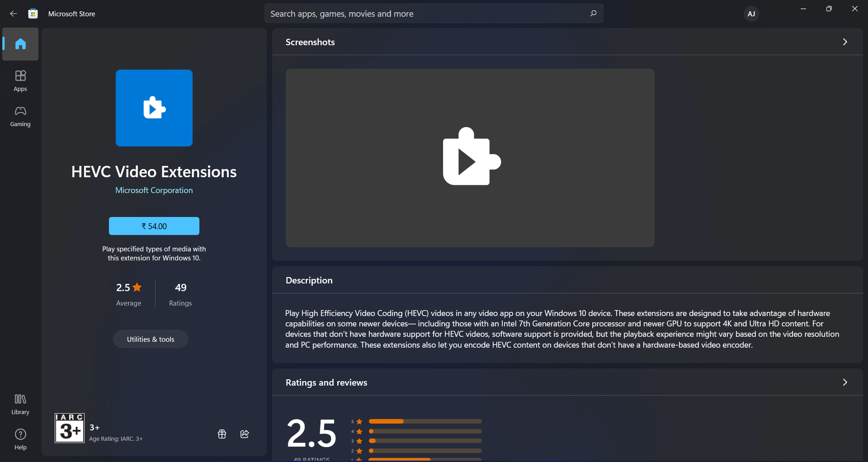This screenshot has height=462, width=868.
Task: Select the Home icon in sidebar
Action: click(x=20, y=44)
